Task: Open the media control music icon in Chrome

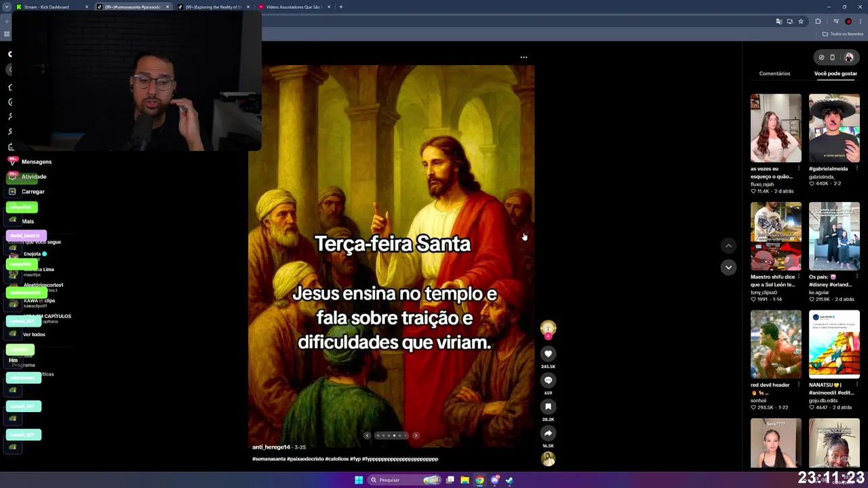Action: point(836,22)
